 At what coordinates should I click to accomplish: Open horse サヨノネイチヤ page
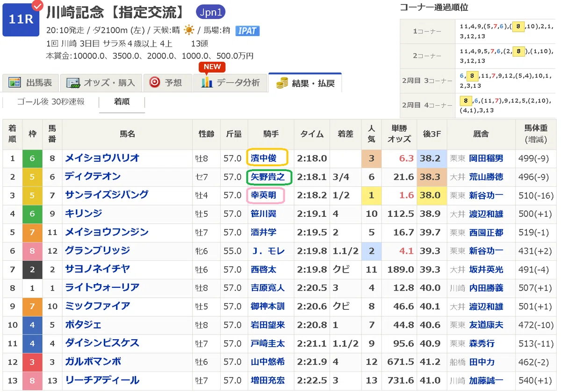[x=97, y=269]
